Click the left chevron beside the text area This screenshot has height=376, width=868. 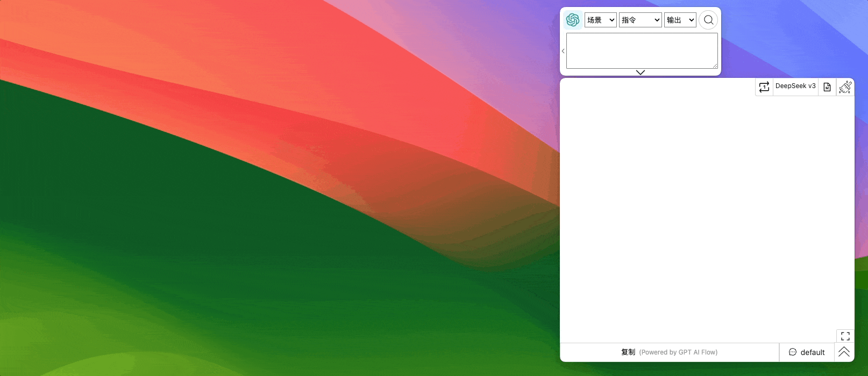(563, 51)
